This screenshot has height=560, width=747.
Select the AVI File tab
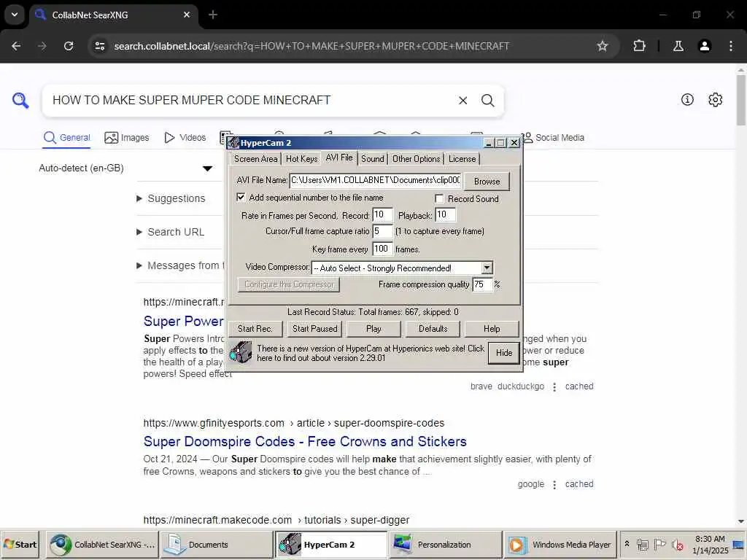tap(339, 157)
